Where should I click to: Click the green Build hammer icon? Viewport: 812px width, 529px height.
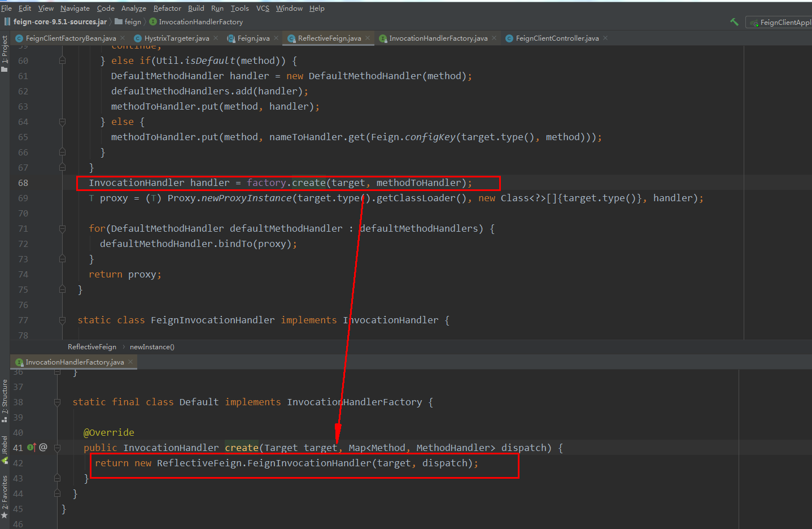[734, 22]
